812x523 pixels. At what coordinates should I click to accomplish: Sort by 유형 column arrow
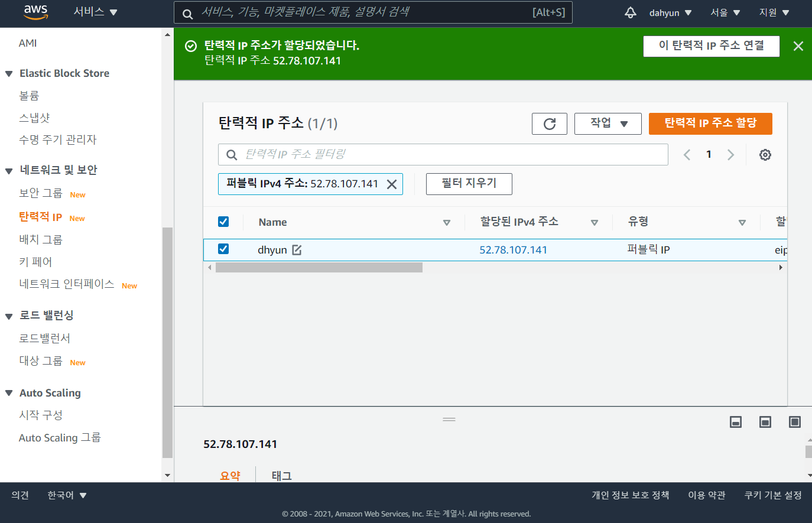click(742, 223)
